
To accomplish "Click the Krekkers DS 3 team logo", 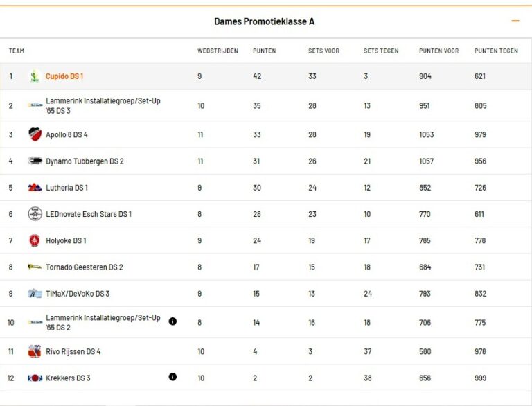I will [35, 378].
